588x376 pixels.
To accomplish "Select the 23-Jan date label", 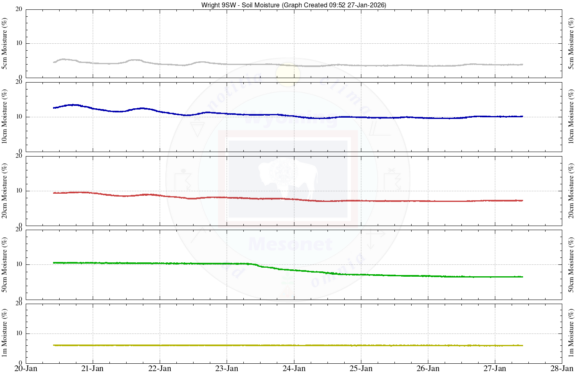I will point(227,369).
